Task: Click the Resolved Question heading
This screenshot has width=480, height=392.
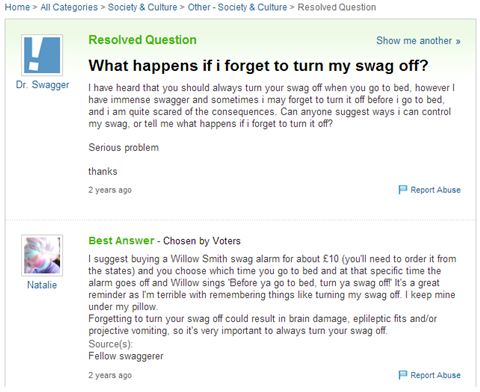Action: coord(143,40)
